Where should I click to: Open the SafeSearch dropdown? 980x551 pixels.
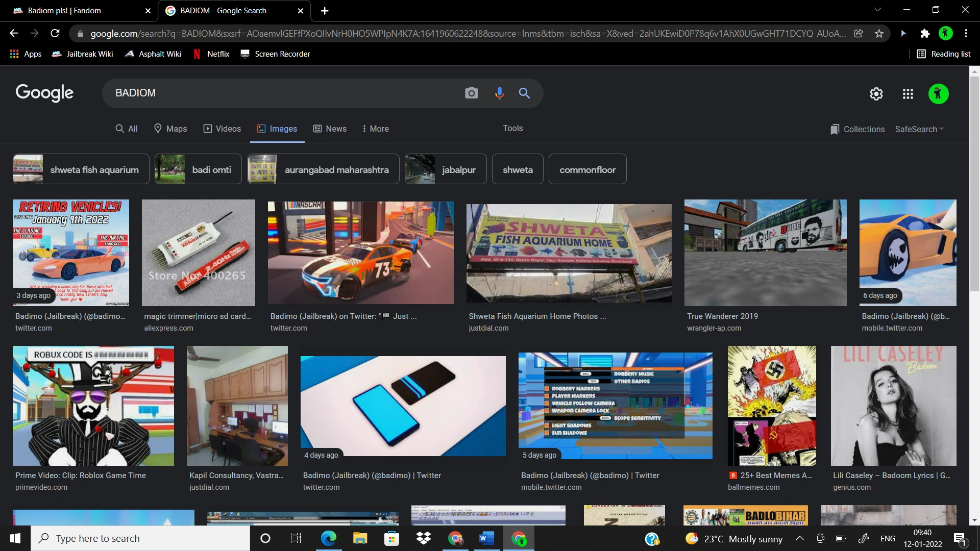coord(919,129)
